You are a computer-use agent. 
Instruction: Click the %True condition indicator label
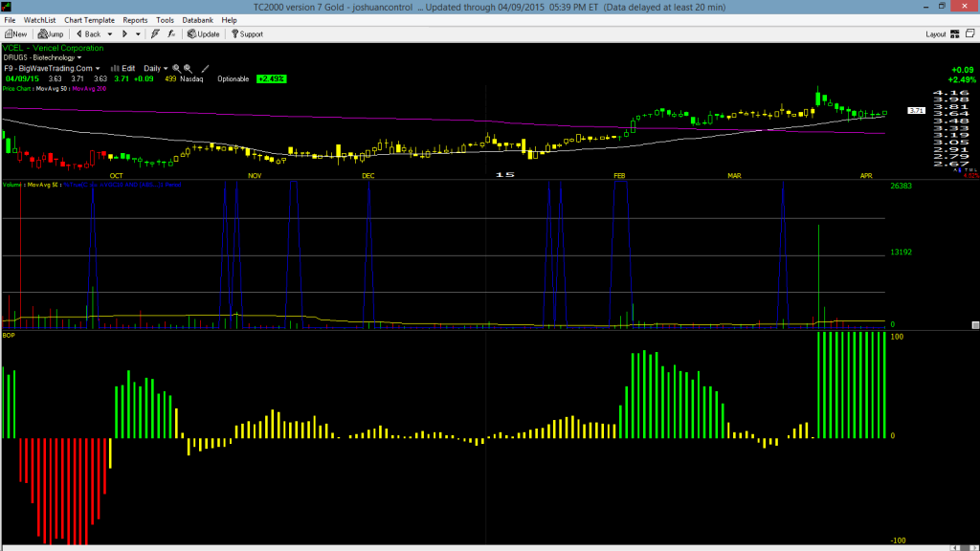click(122, 185)
